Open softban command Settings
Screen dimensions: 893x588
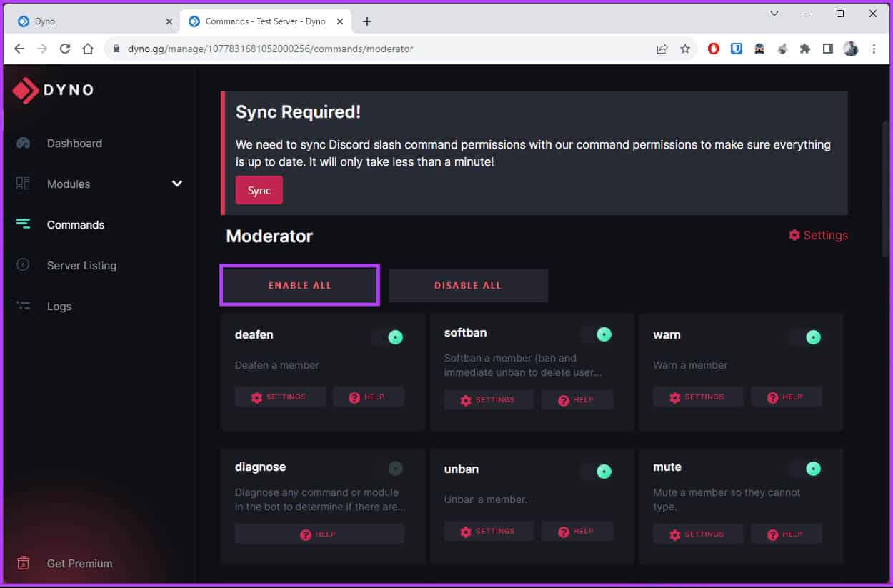tap(489, 400)
